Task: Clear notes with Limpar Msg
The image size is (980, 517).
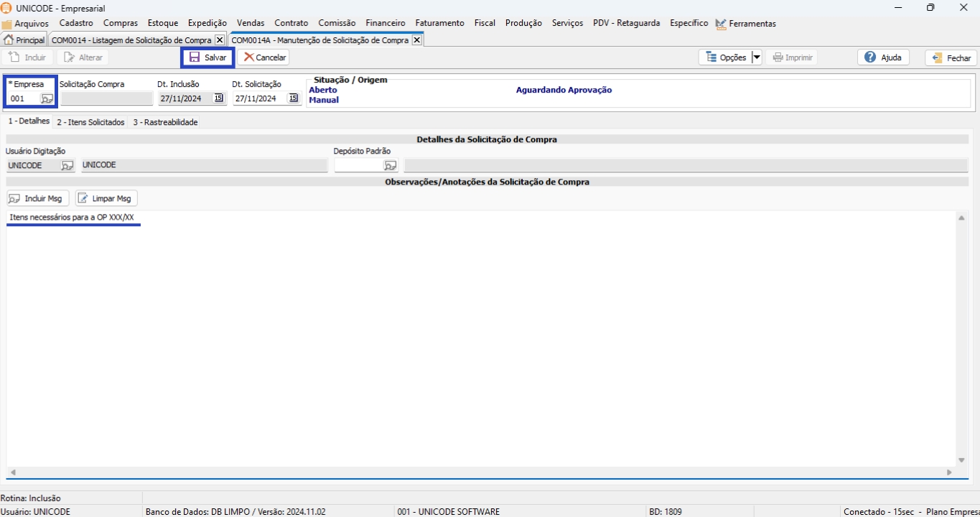Action: coord(106,198)
